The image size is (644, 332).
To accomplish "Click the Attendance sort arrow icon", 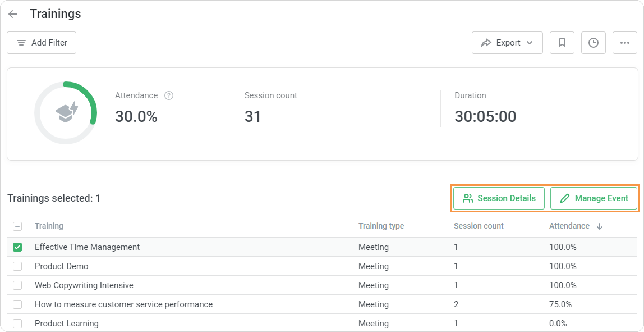I will click(x=600, y=226).
